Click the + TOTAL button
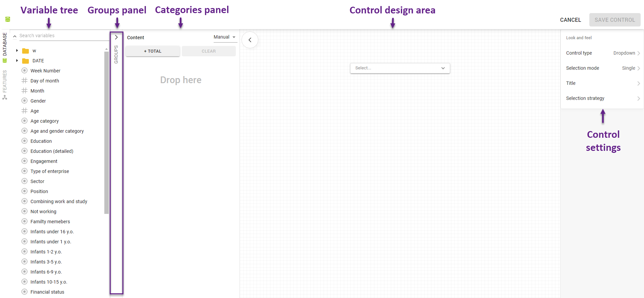The image size is (644, 298). (x=152, y=51)
